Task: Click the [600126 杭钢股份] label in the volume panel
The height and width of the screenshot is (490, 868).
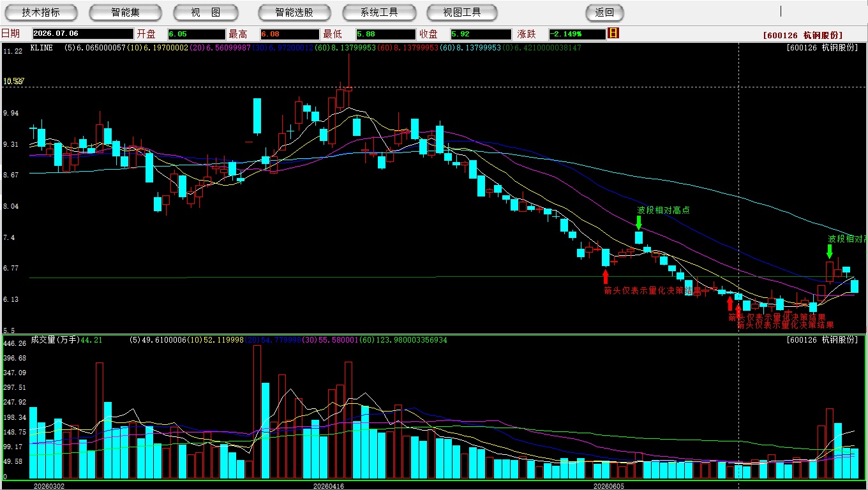Action: (x=822, y=340)
